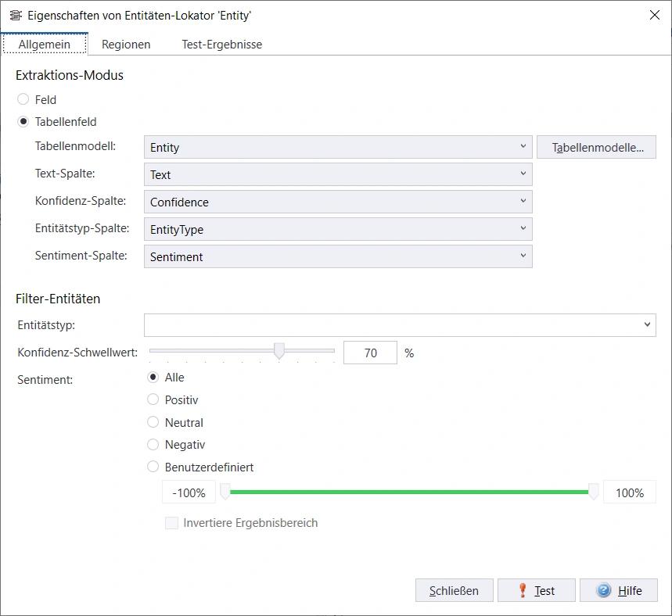Click the blue question mark help icon
This screenshot has width=672, height=616.
click(603, 590)
